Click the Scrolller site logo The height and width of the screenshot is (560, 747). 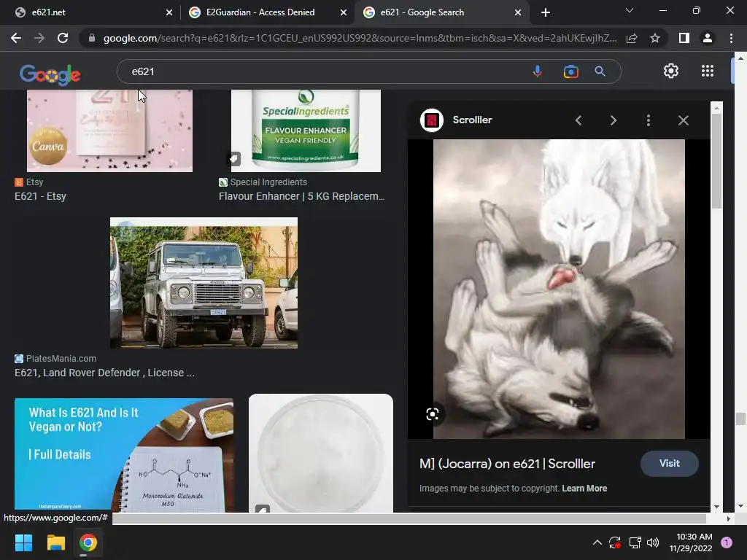[432, 120]
